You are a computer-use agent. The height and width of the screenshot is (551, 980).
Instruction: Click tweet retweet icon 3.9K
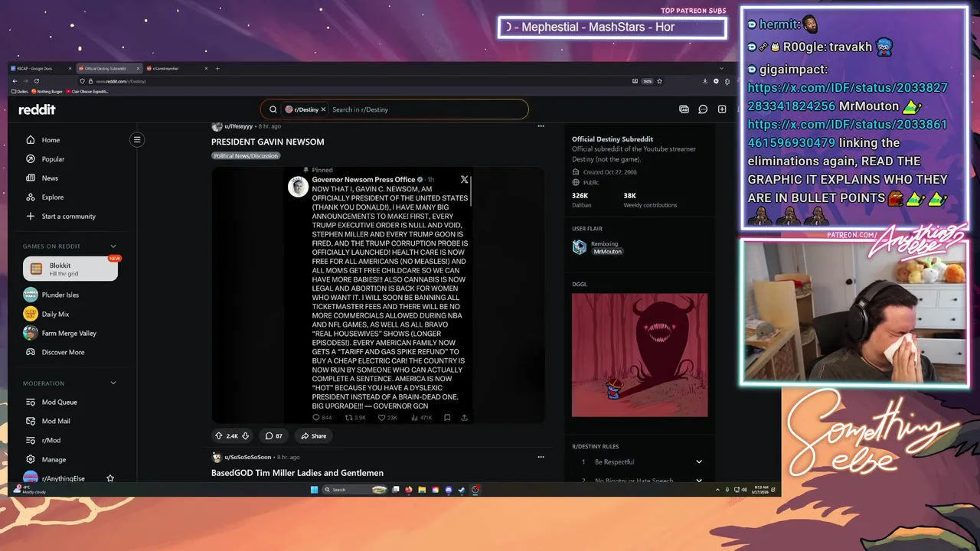tap(349, 418)
